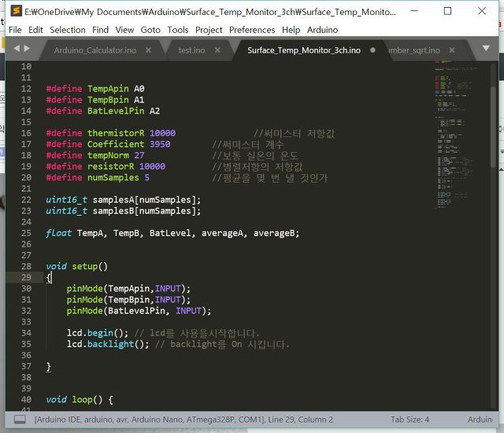Click the TempApin define on line 12
504x433 pixels.
95,89
